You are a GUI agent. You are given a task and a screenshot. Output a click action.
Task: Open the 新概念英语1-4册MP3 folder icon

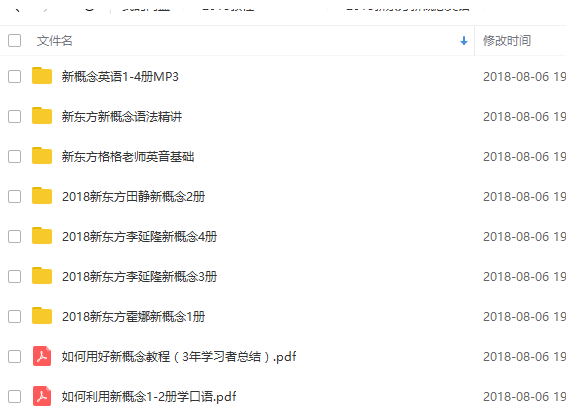pyautogui.click(x=42, y=76)
